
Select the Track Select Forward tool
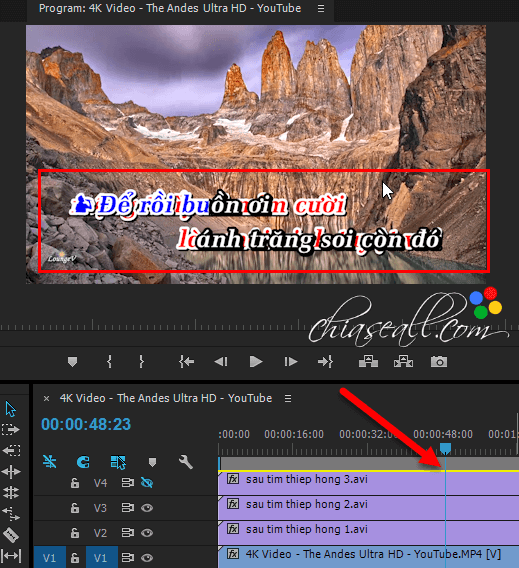(11, 430)
